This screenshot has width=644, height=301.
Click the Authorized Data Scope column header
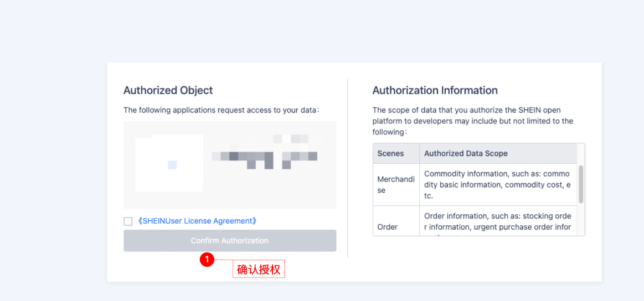click(466, 153)
